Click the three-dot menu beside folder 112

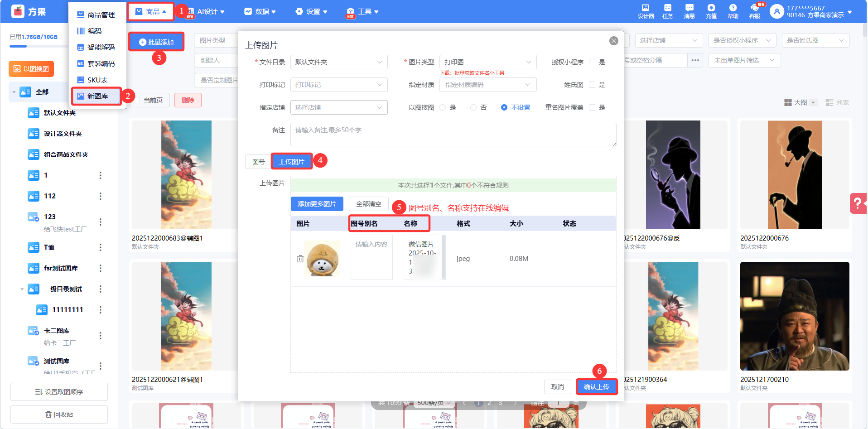coord(100,196)
